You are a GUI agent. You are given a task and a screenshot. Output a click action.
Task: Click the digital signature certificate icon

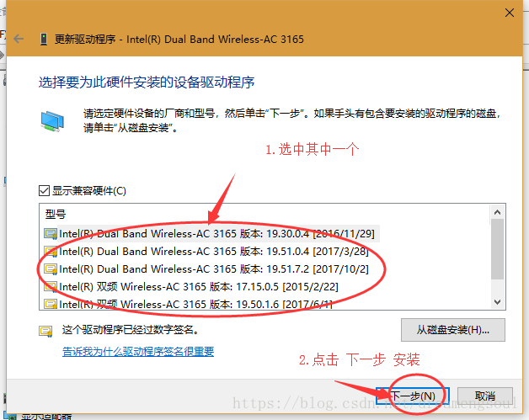tap(45, 331)
